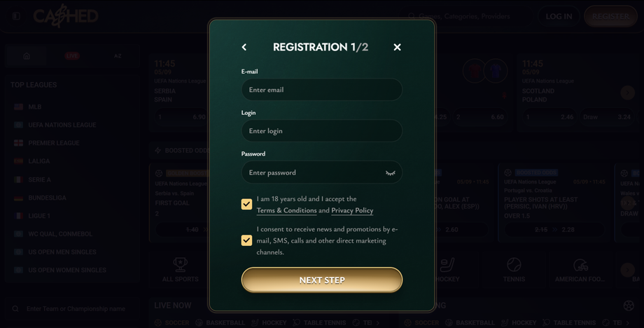The width and height of the screenshot is (644, 328).
Task: Select the All Sports trophy icon
Action: point(181,270)
